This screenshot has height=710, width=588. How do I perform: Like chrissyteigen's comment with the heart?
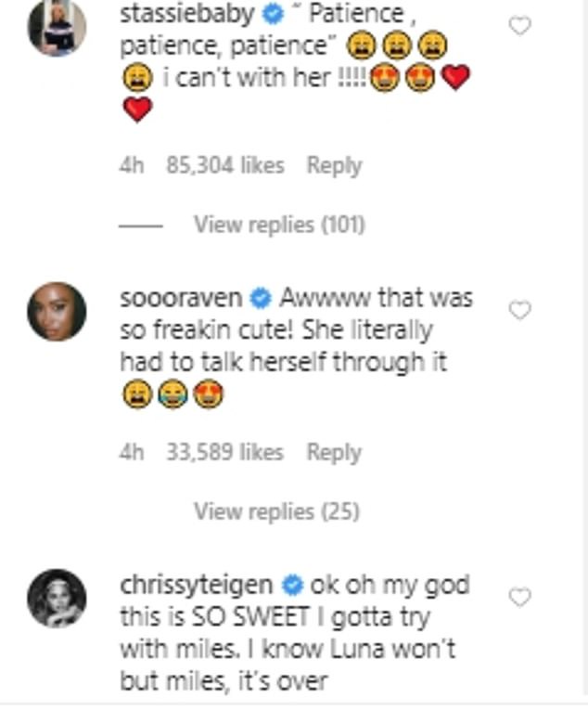tap(520, 596)
